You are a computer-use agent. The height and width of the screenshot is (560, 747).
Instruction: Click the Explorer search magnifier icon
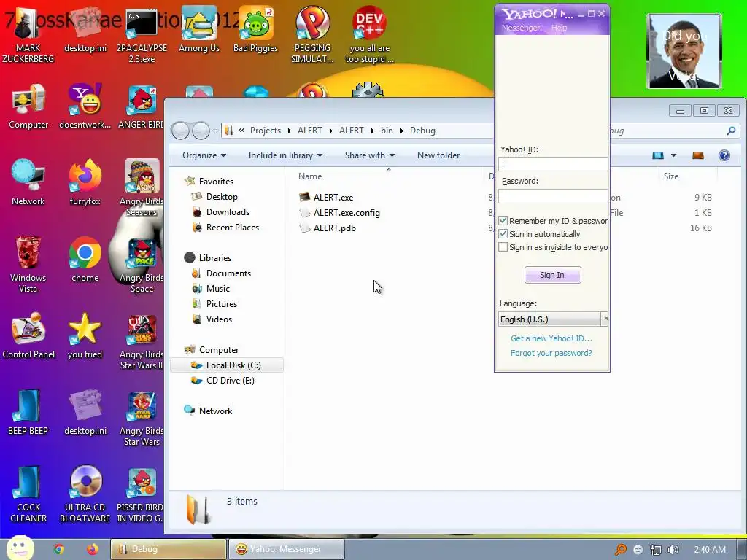click(x=731, y=131)
